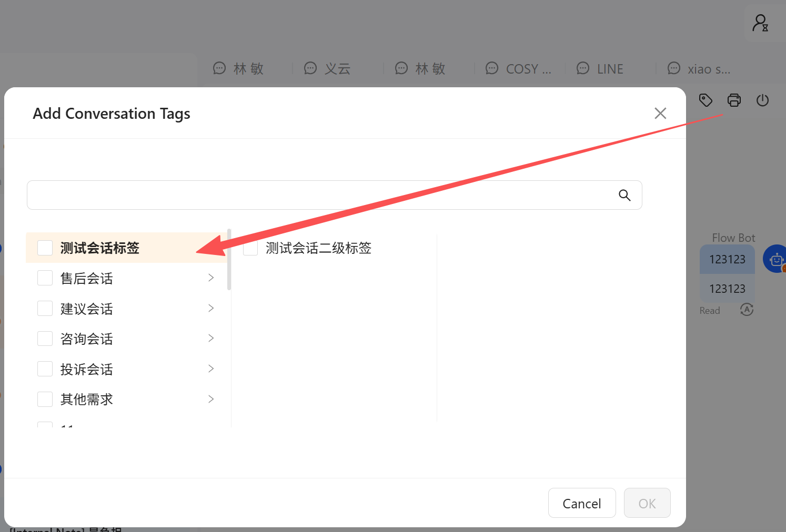
Task: Expand the 投诉会话 chevron
Action: [211, 369]
